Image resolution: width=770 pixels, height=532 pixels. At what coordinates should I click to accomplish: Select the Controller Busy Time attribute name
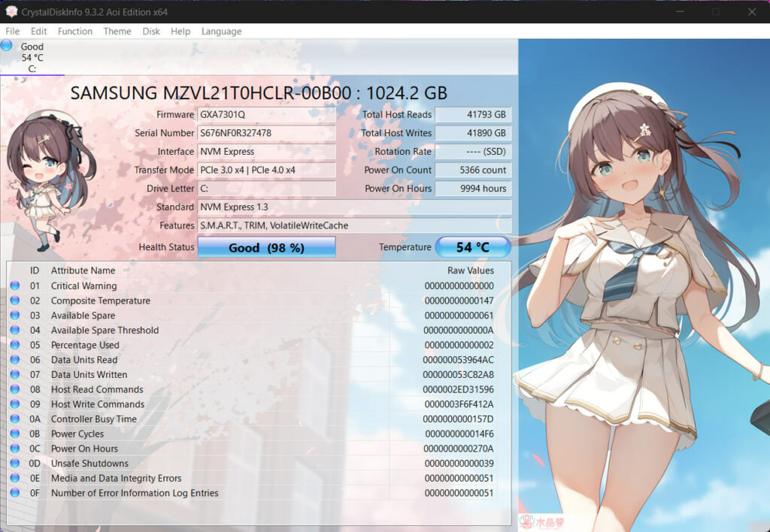94,419
